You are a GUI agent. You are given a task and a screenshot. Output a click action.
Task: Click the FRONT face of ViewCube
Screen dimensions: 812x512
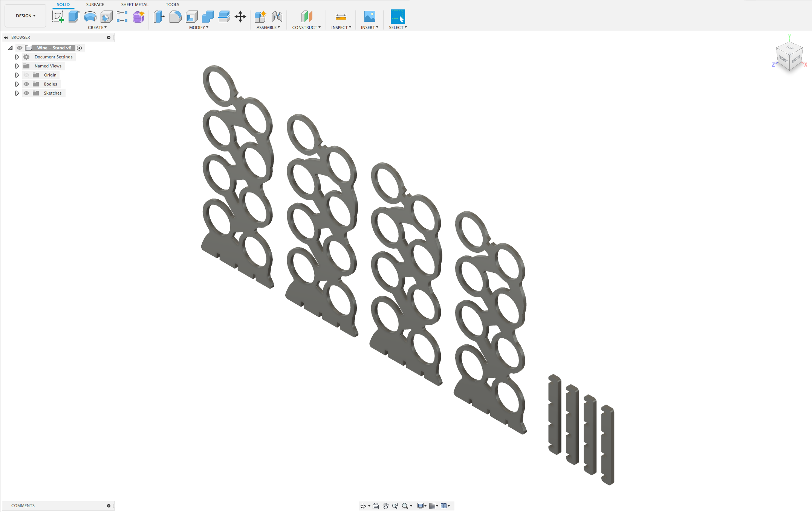[x=783, y=59]
